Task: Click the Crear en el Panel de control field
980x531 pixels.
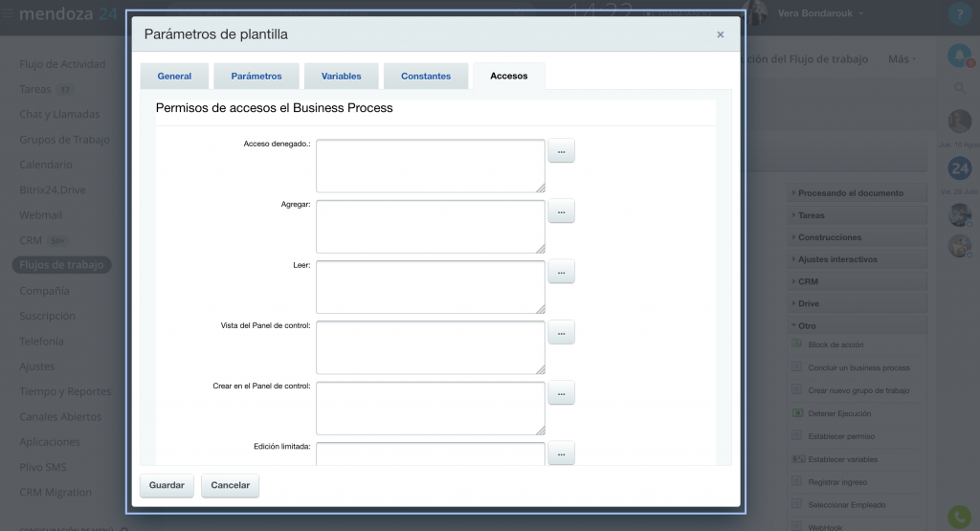Action: click(x=431, y=408)
